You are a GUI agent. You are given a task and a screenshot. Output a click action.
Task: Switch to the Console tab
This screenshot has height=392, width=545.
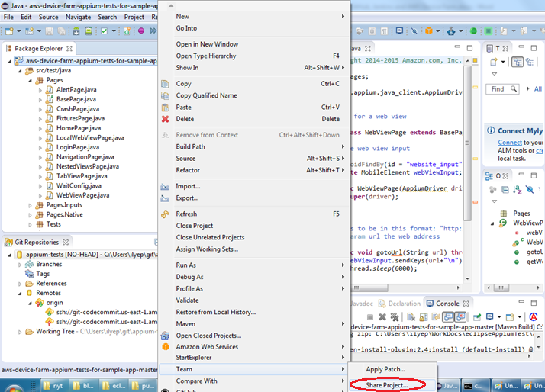(447, 304)
